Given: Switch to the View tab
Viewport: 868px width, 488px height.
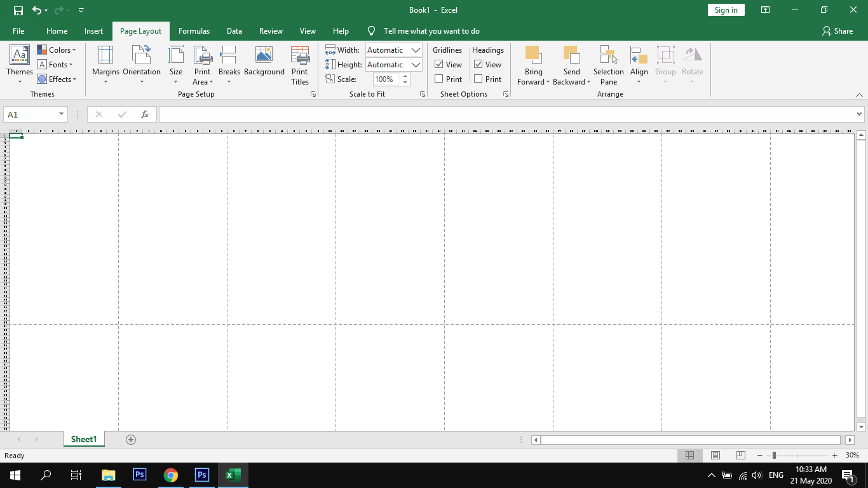Looking at the screenshot, I should pyautogui.click(x=308, y=31).
